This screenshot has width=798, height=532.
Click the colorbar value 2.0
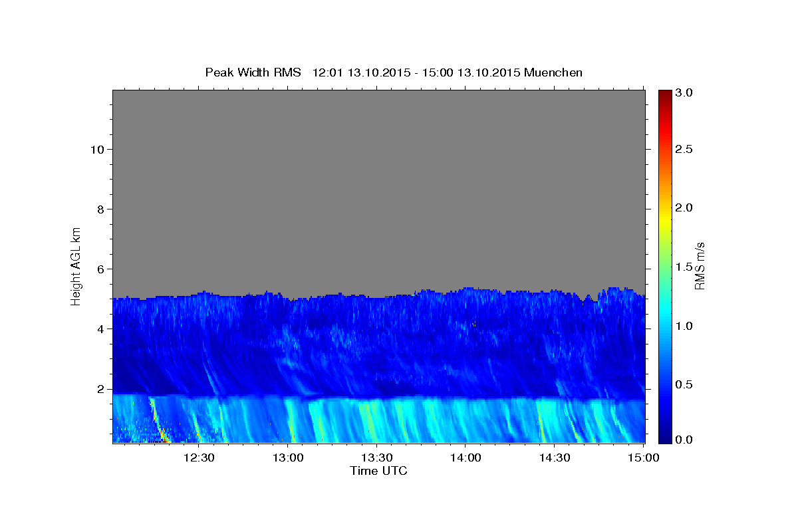(x=685, y=207)
